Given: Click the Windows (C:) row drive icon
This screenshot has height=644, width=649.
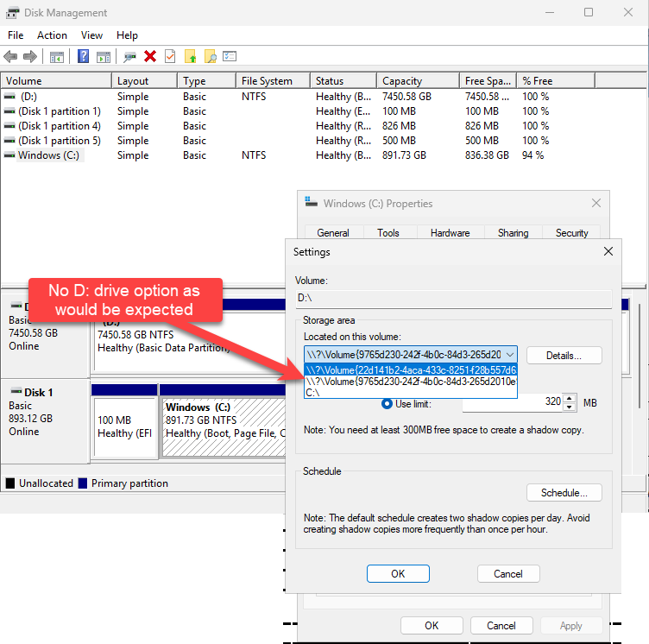Looking at the screenshot, I should [x=9, y=155].
